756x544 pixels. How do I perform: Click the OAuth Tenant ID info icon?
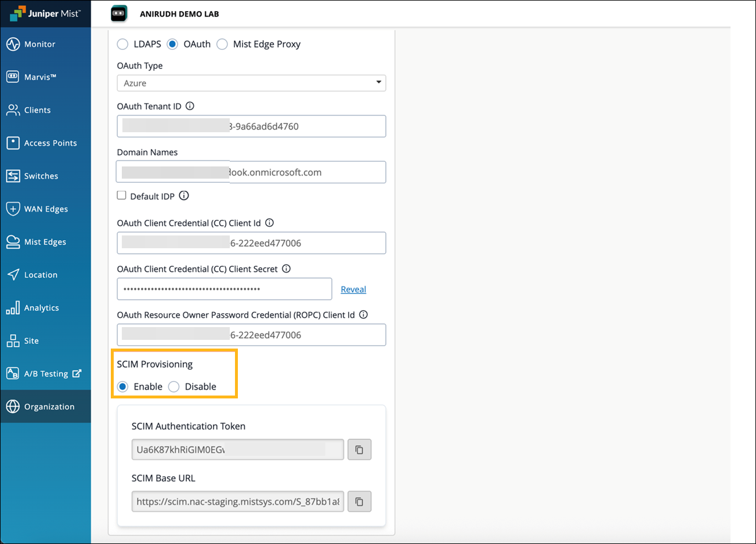coord(190,106)
